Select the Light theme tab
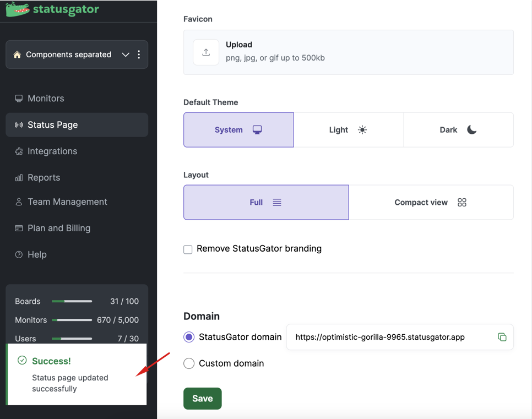 pos(349,130)
